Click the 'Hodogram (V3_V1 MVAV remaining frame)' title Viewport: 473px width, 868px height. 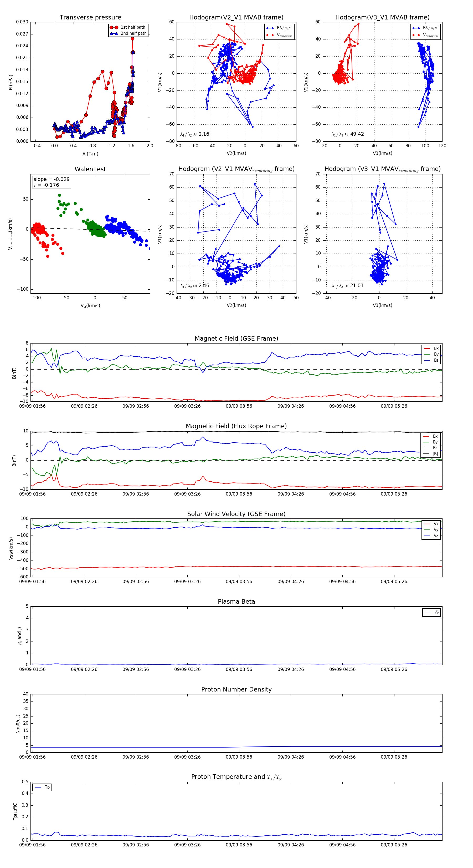pos(382,169)
